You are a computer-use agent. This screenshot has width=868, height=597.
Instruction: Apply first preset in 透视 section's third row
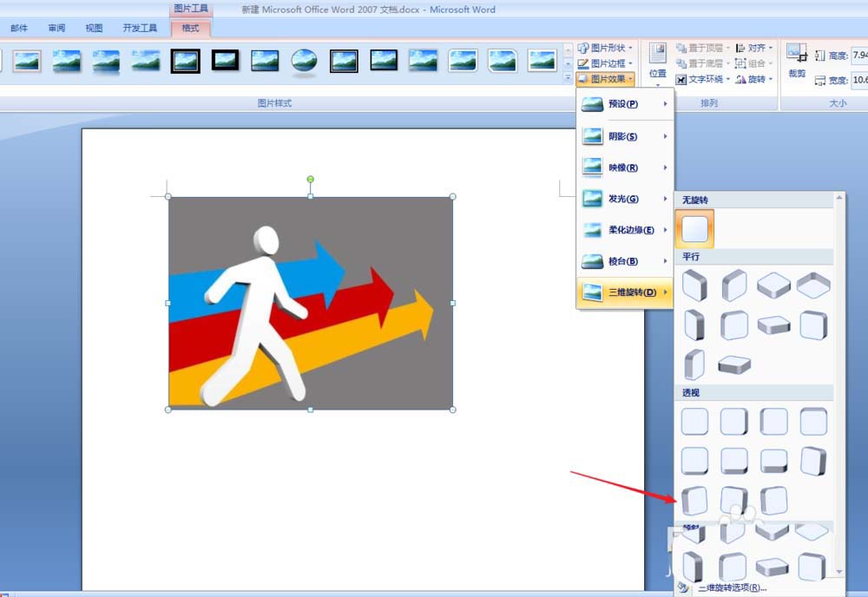[x=694, y=501]
